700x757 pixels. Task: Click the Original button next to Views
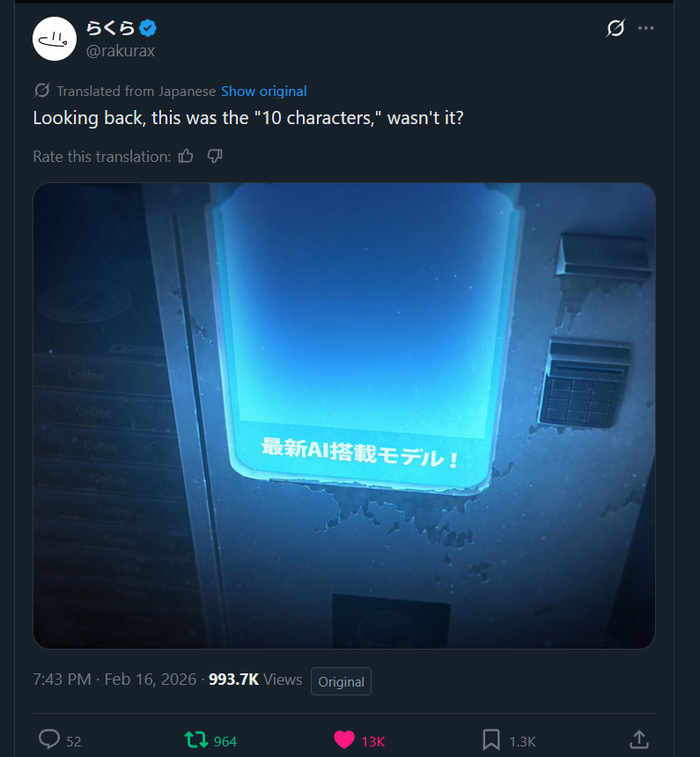point(341,681)
